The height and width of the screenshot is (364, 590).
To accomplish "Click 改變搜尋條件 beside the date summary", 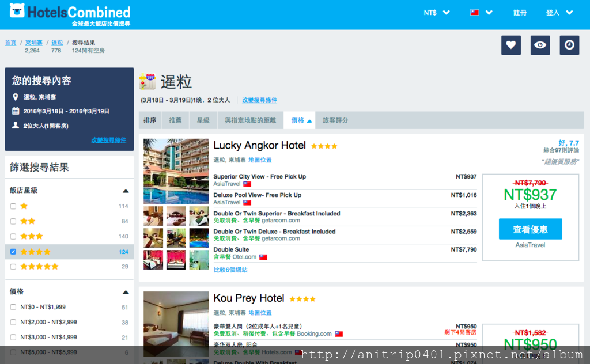I will (x=260, y=100).
